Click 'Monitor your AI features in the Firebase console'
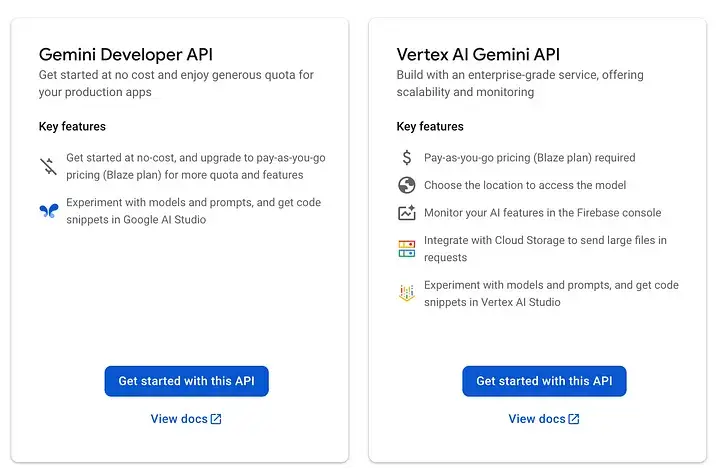 (x=542, y=213)
